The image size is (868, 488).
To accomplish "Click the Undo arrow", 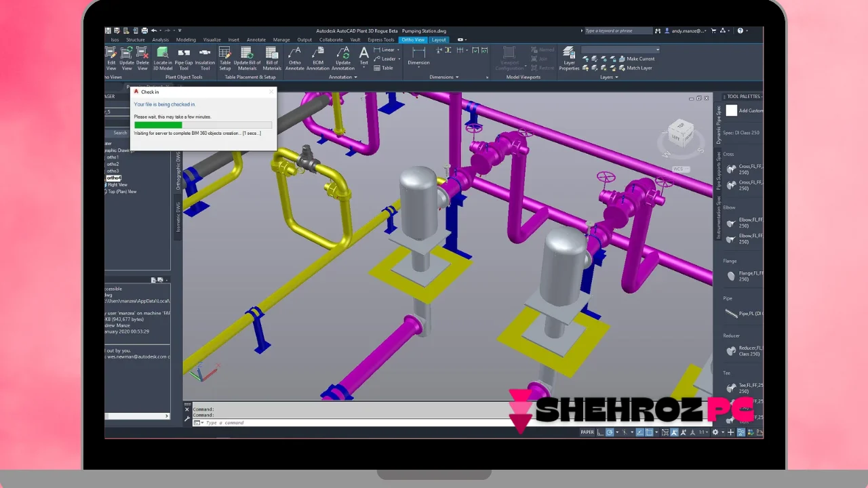I will (x=154, y=30).
